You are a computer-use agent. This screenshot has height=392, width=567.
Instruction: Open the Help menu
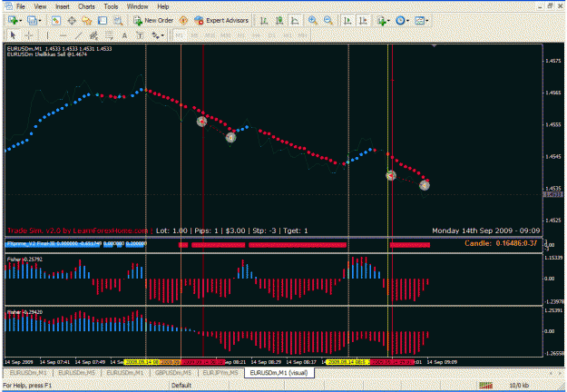point(162,6)
